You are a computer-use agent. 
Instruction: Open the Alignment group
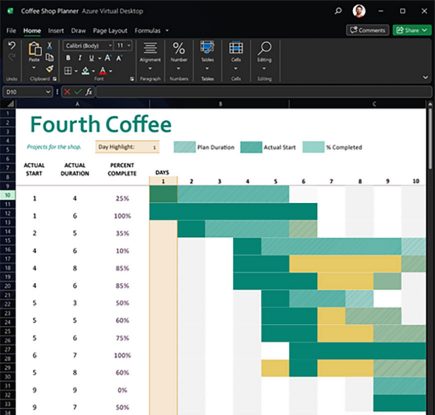click(x=150, y=56)
